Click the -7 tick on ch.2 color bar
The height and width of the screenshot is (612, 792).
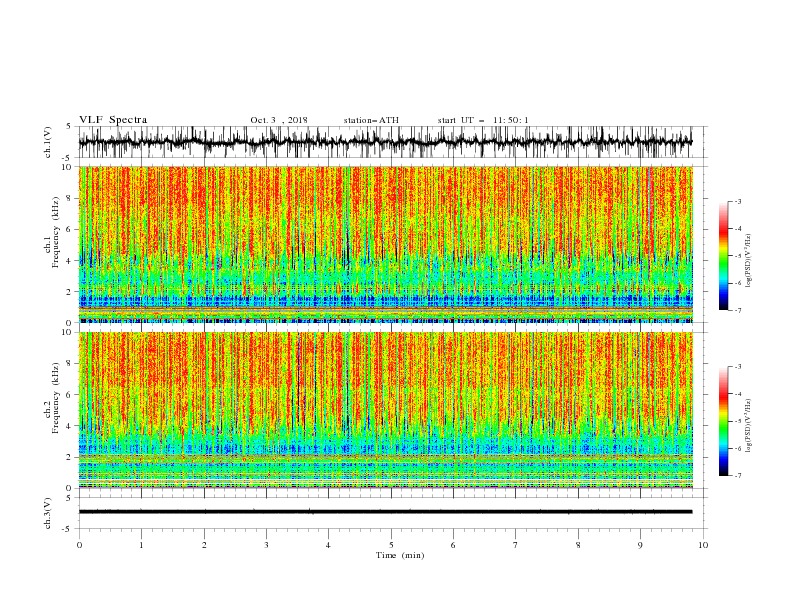coord(738,476)
